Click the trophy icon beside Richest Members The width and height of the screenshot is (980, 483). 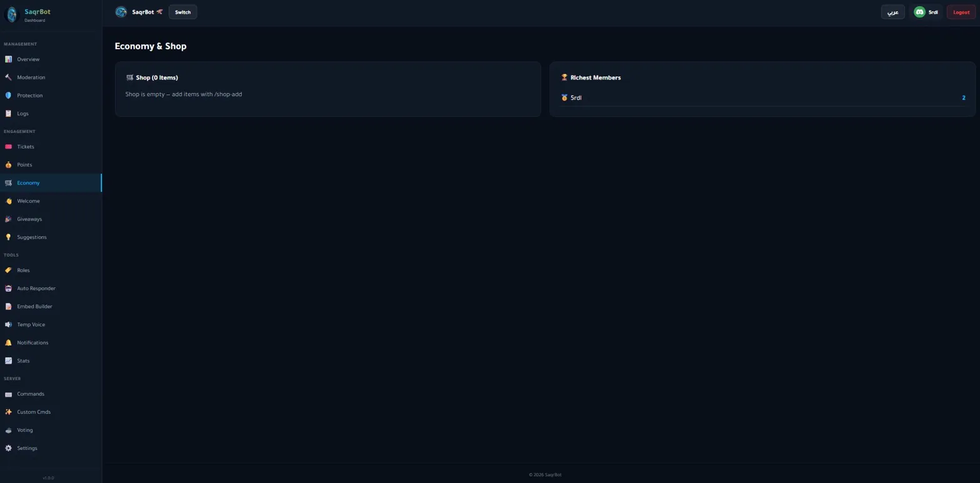point(564,77)
